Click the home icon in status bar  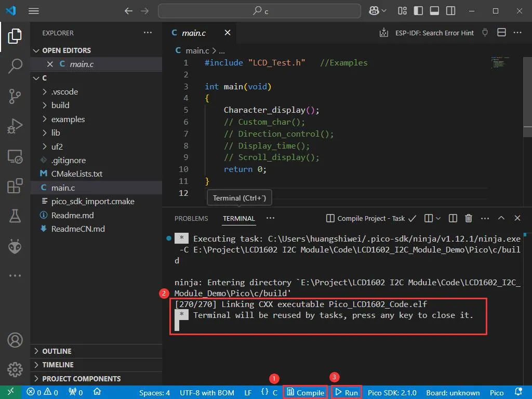[97, 392]
